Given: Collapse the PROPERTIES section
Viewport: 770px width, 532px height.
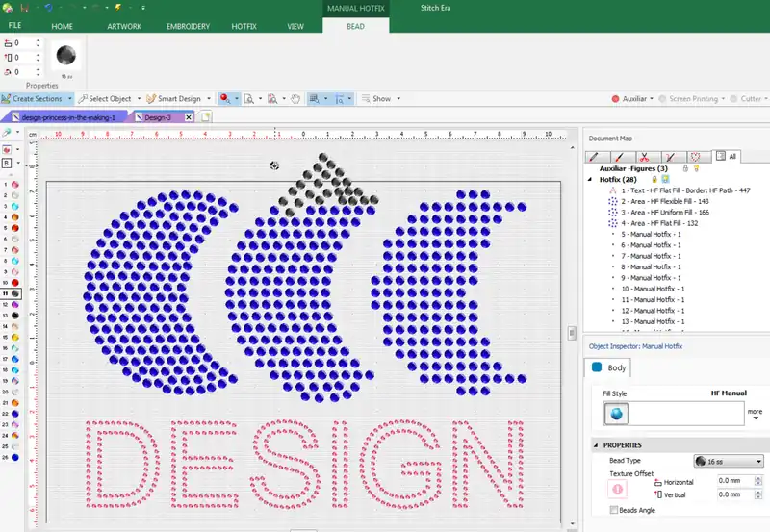Looking at the screenshot, I should pyautogui.click(x=597, y=445).
